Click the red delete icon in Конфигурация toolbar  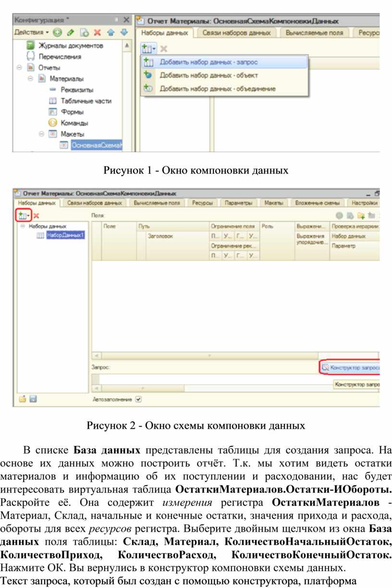pyautogui.click(x=98, y=33)
